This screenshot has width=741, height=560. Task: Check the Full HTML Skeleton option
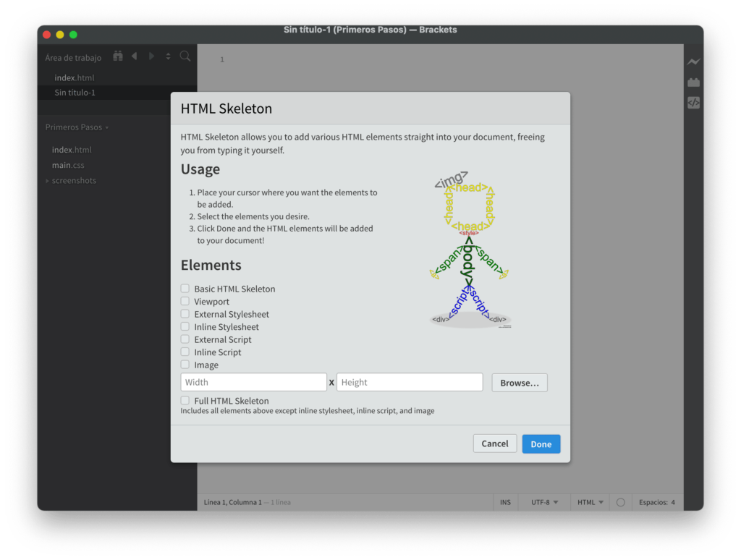pyautogui.click(x=185, y=400)
